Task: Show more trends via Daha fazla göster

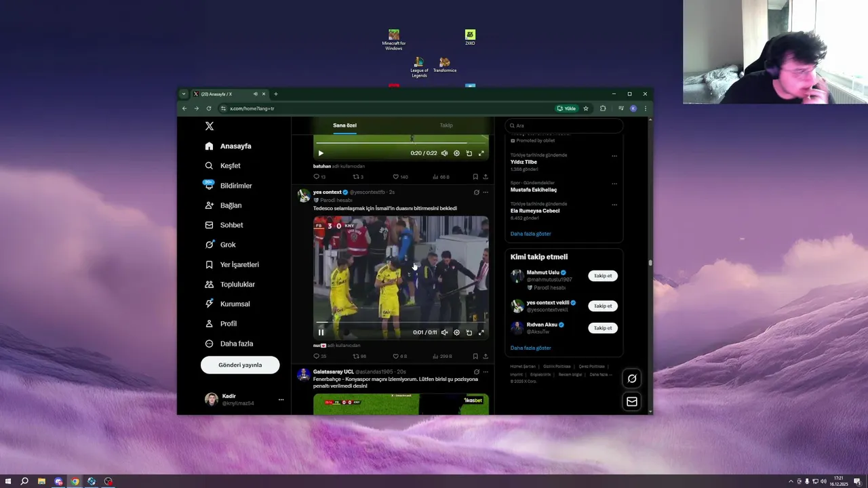Action: click(531, 234)
